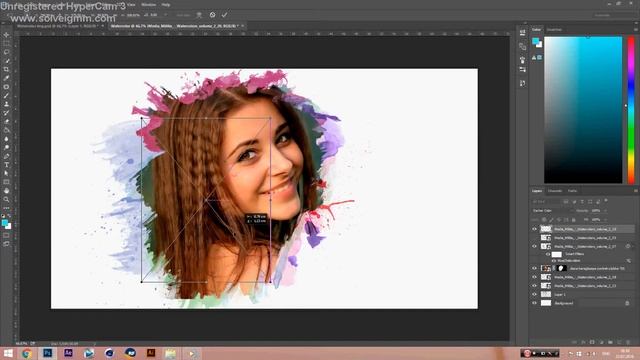Open the layer Opacity slider dropdown arrow
This screenshot has height=360, width=640.
(605, 211)
